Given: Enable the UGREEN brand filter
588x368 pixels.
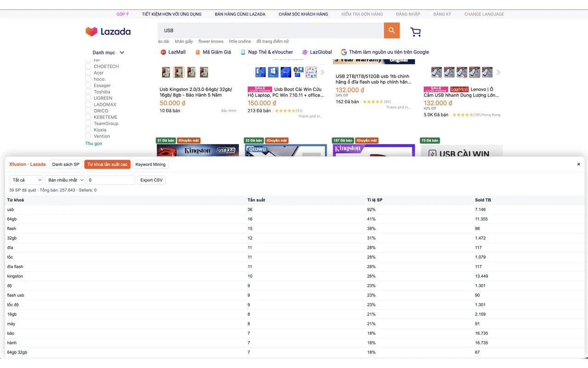Looking at the screenshot, I should [88, 98].
